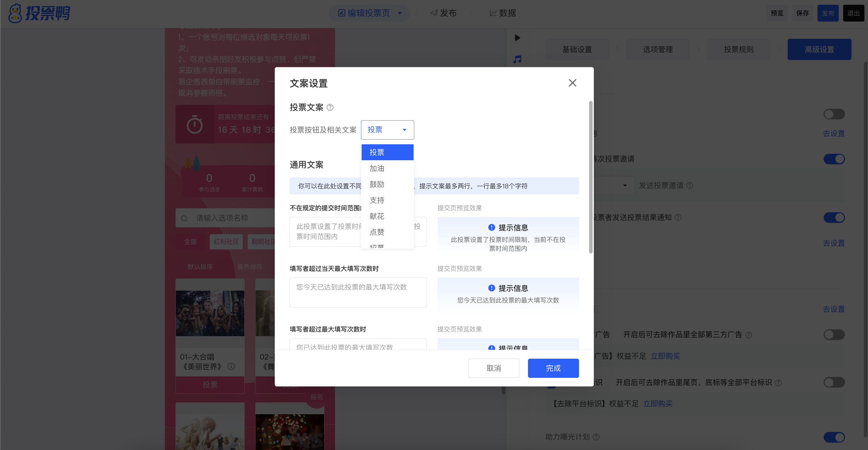Viewport: 868px width, 450px height.
Task: Click the music note icon
Action: pos(517,59)
